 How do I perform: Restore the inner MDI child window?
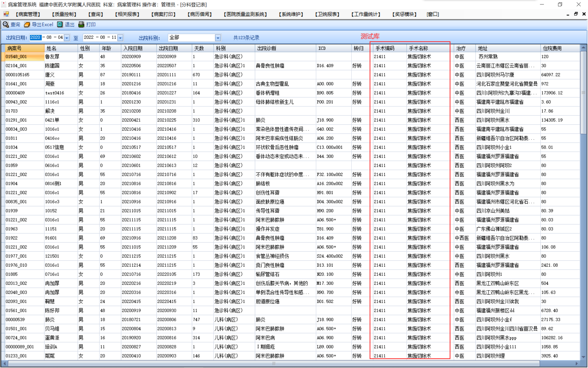tap(576, 14)
